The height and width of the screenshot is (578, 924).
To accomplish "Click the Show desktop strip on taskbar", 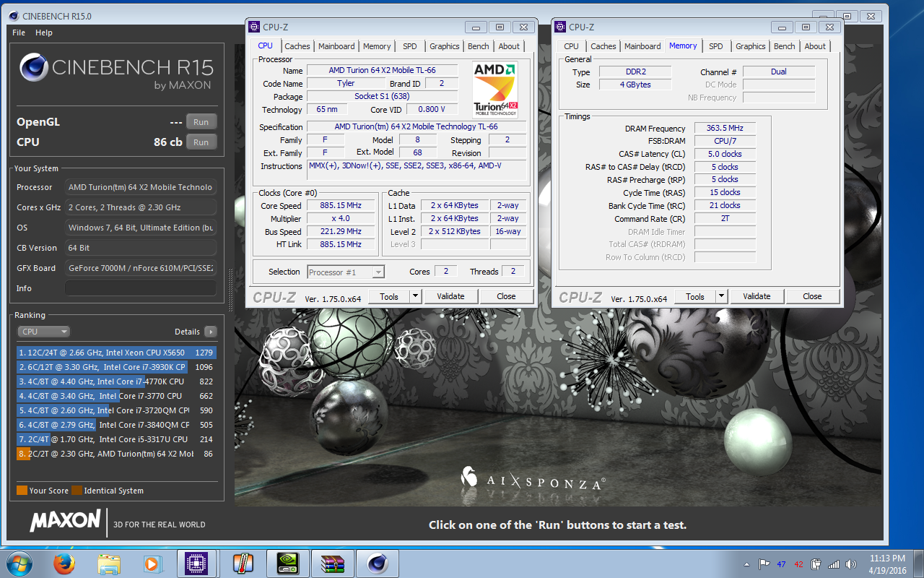I will tap(918, 564).
